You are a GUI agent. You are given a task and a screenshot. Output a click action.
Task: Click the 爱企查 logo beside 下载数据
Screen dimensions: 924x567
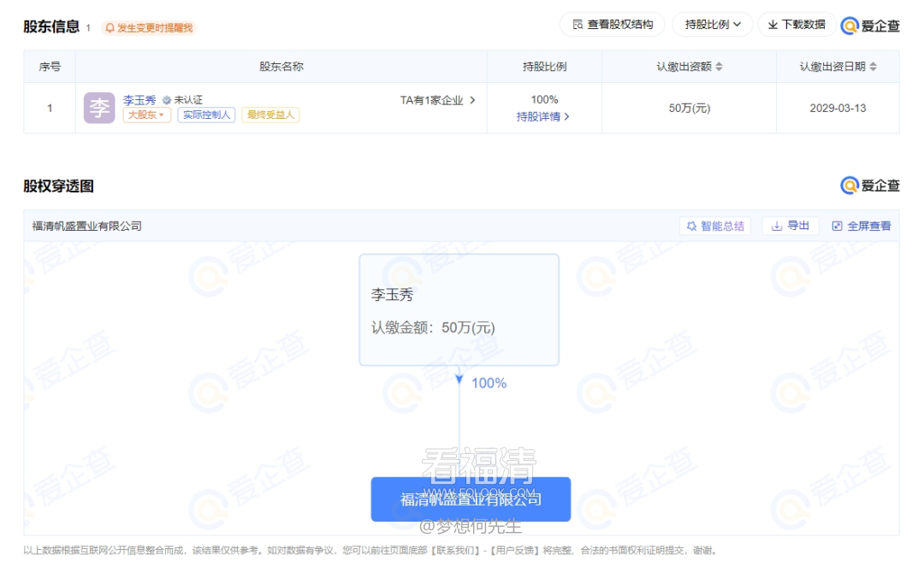[x=870, y=26]
